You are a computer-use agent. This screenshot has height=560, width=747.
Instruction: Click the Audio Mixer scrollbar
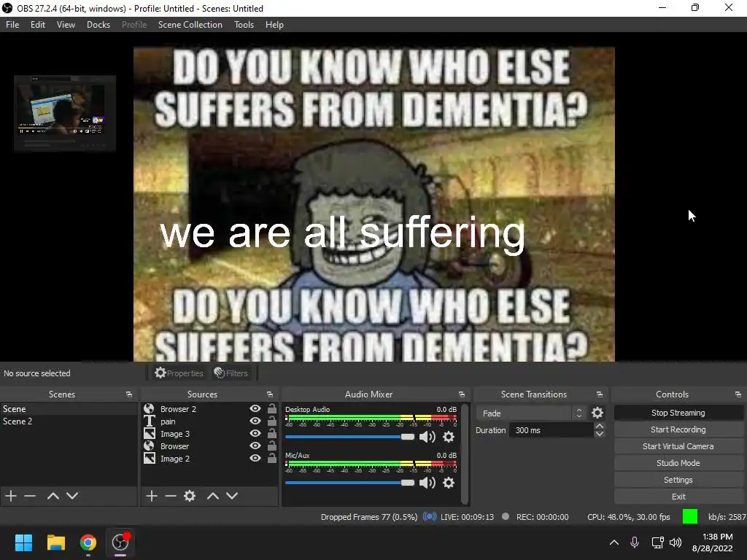465,454
